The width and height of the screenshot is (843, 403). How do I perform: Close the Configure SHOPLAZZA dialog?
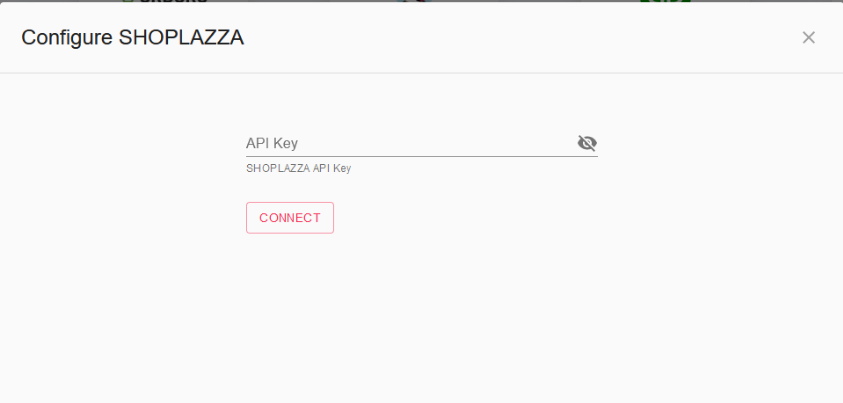point(809,38)
